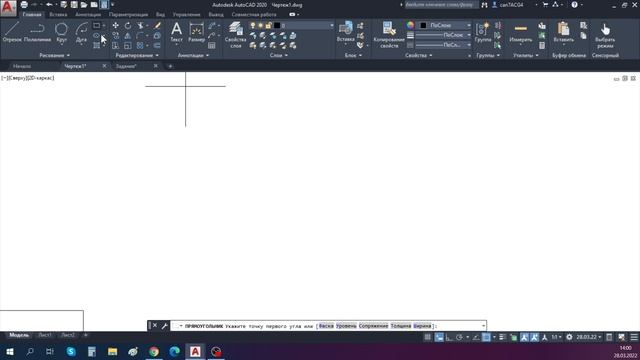Choose the Толщина command option
The height and width of the screenshot is (360, 640).
pos(401,326)
